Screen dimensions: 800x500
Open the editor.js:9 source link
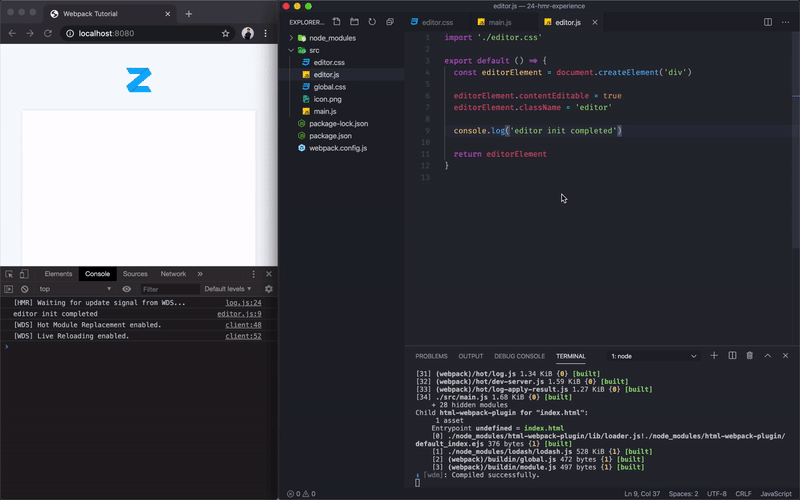[239, 314]
